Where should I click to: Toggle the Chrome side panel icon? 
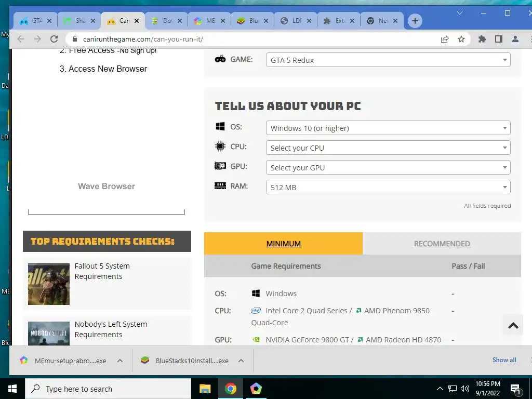point(498,39)
